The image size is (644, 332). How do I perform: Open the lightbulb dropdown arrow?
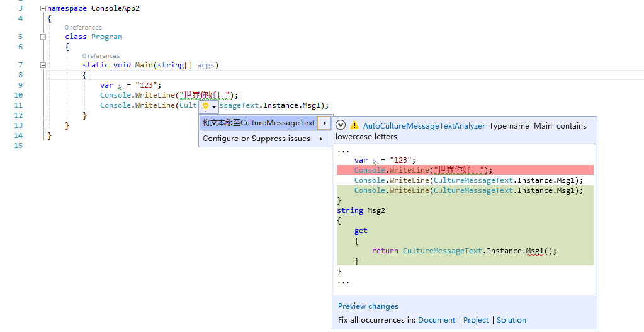[x=214, y=107]
